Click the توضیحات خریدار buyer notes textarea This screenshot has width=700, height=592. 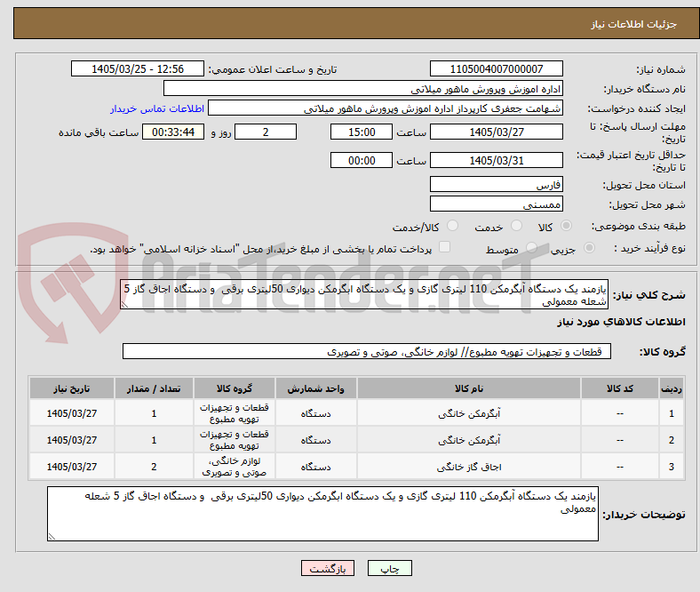322,515
